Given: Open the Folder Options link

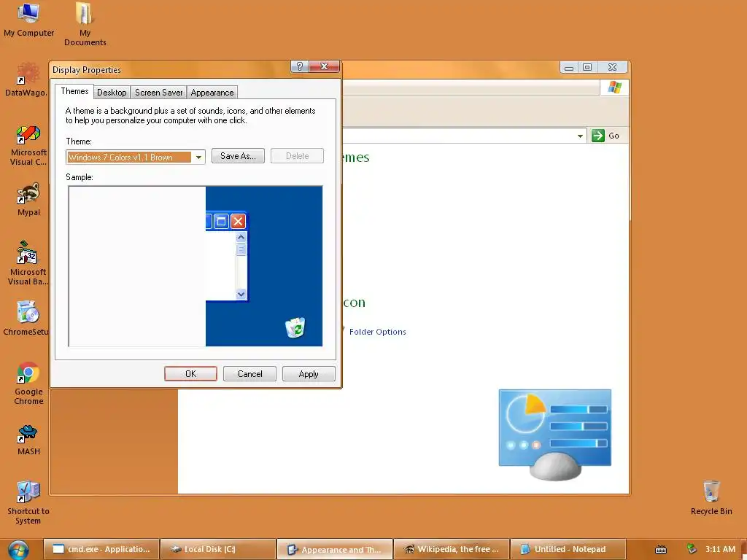Looking at the screenshot, I should pos(377,332).
